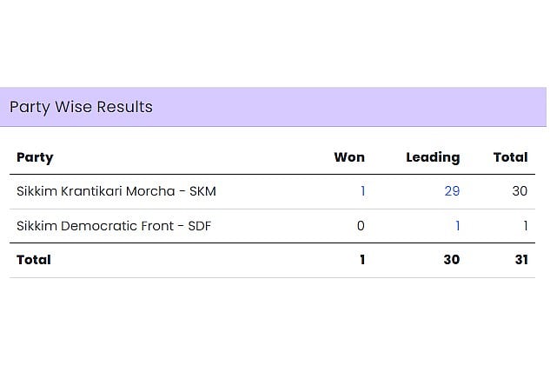Select the Total column header

point(510,157)
